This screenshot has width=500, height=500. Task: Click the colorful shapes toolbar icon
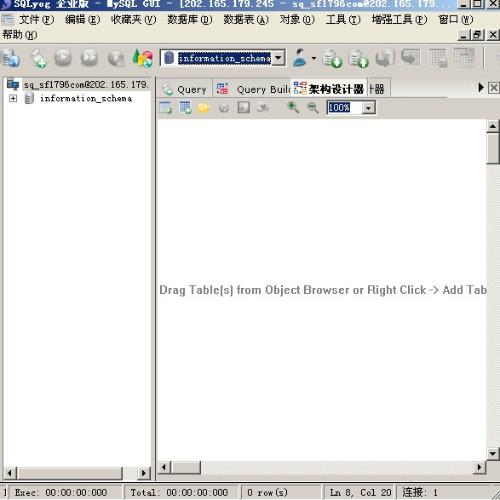pos(143,58)
